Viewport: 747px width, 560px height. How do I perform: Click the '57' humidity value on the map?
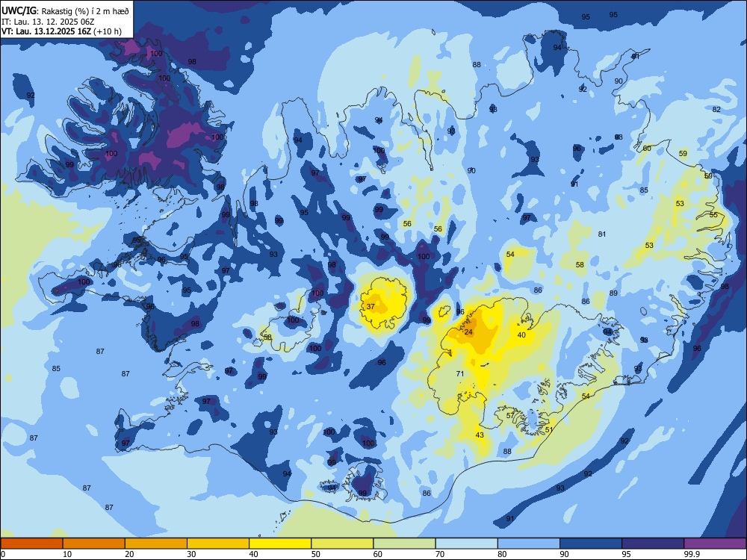click(x=510, y=416)
